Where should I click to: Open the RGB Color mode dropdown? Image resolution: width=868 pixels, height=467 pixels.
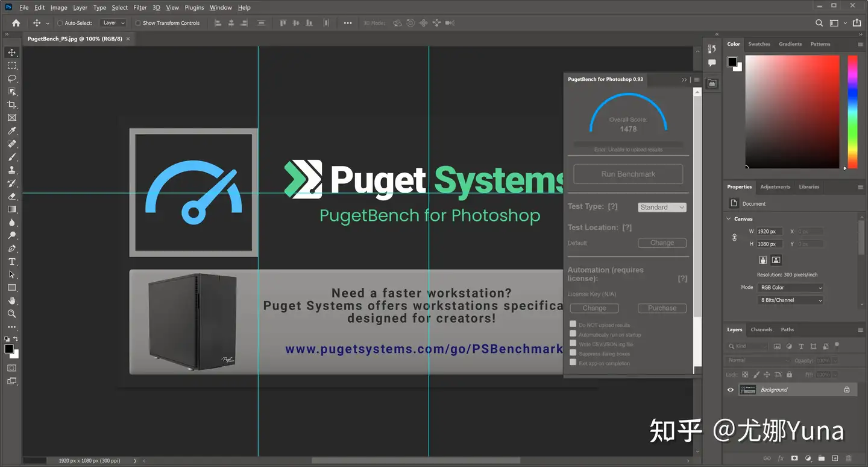(x=791, y=288)
